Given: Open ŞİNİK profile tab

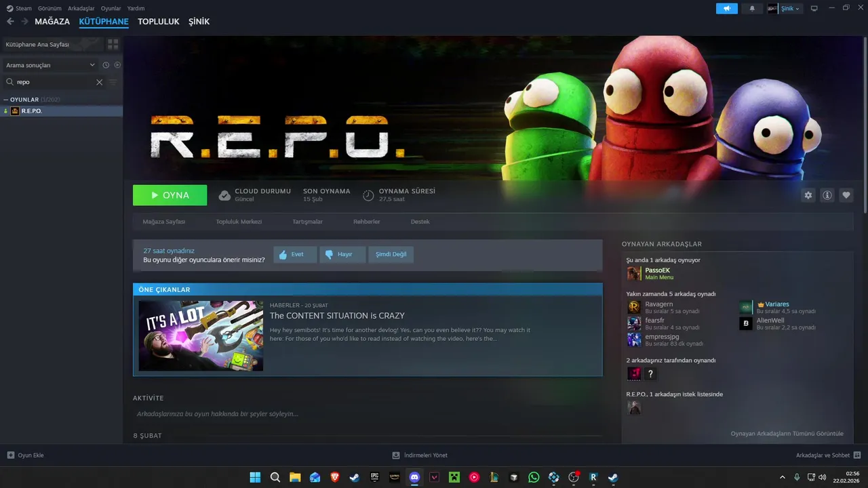Looking at the screenshot, I should [x=199, y=22].
